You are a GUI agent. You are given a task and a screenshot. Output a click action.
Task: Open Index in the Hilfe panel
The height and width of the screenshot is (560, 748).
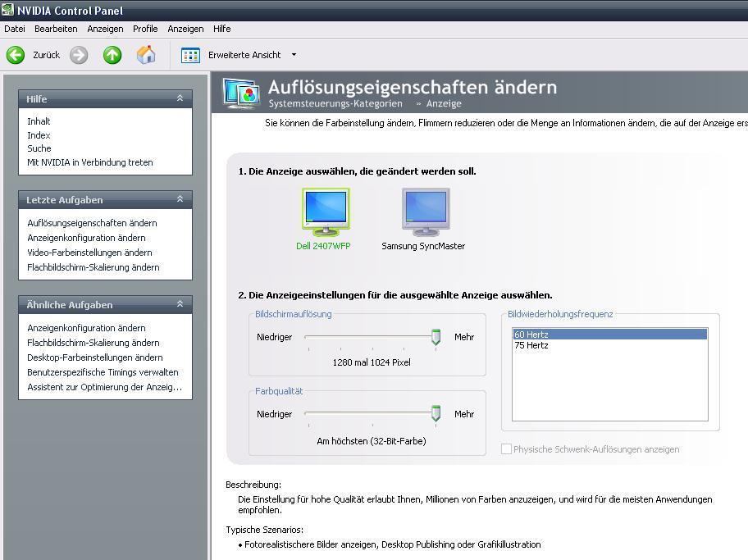(x=39, y=135)
